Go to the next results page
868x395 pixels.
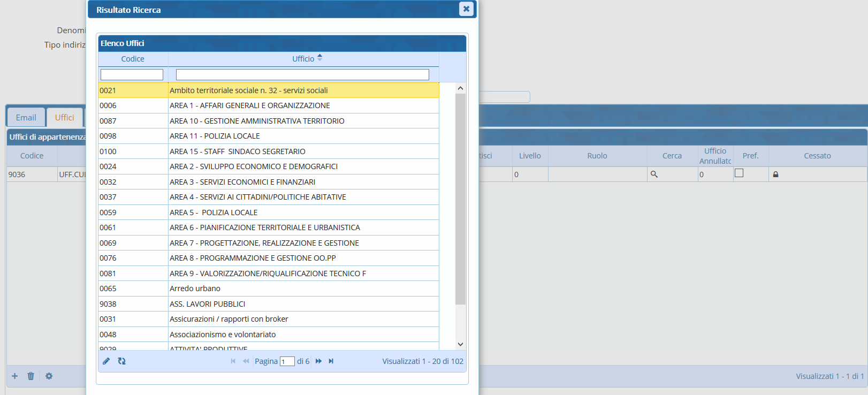coord(318,361)
